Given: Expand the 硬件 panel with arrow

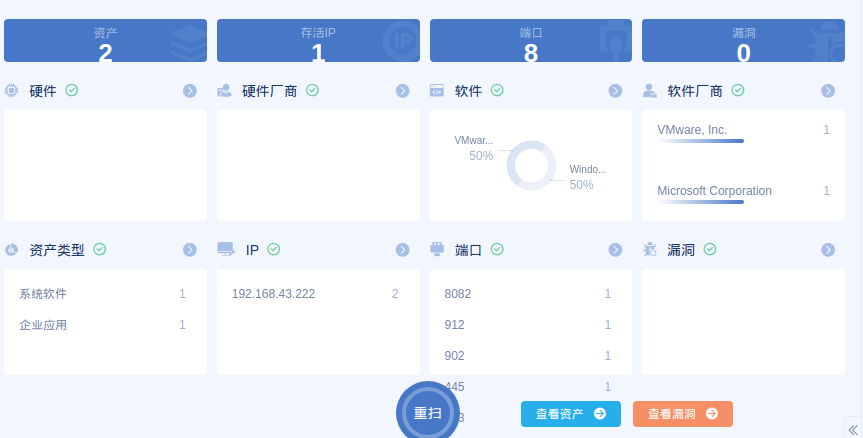Looking at the screenshot, I should tap(190, 91).
